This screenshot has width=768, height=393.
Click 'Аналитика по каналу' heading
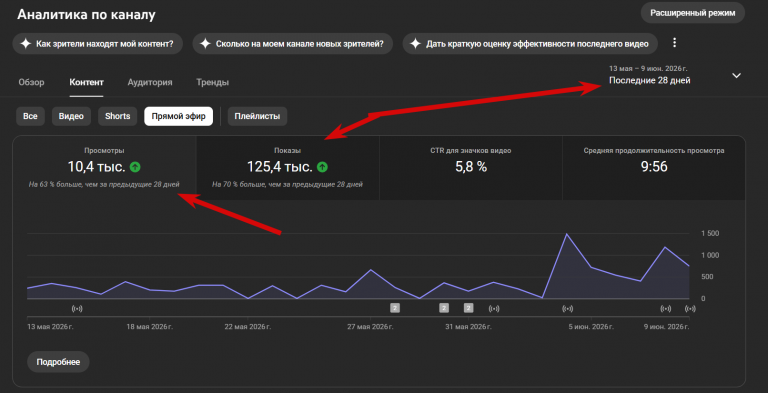point(86,15)
